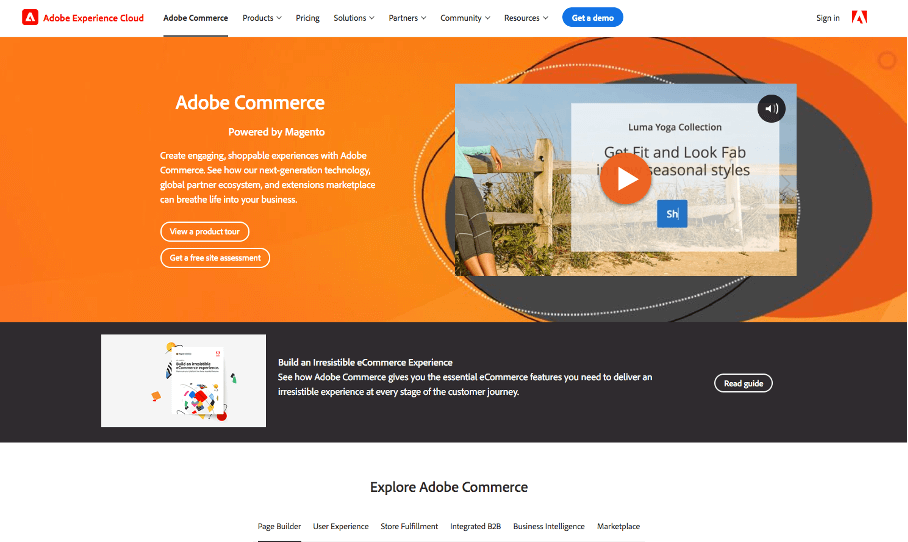Open the eCommerce guide thumbnail image
908x542 pixels.
184,380
